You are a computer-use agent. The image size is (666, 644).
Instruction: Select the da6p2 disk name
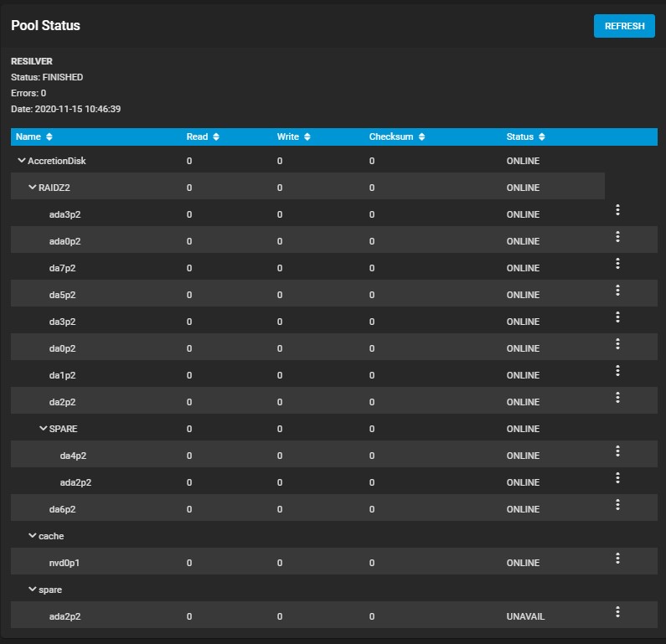point(63,509)
